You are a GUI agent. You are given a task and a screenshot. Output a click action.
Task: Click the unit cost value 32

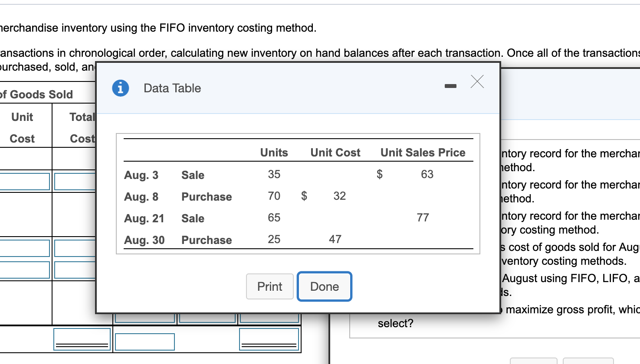click(340, 196)
